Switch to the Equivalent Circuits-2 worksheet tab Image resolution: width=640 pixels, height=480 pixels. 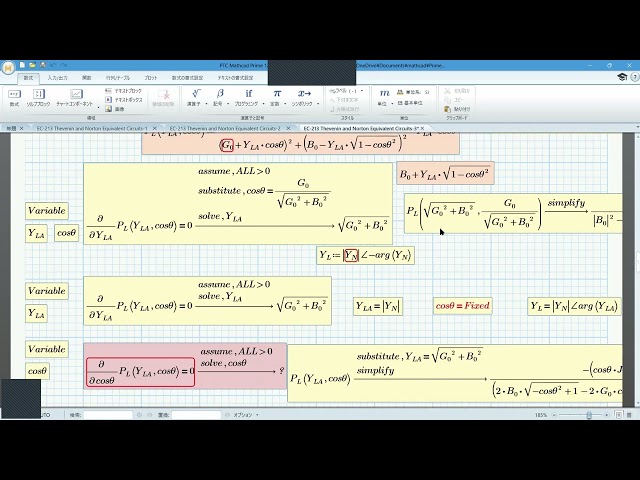[x=225, y=128]
